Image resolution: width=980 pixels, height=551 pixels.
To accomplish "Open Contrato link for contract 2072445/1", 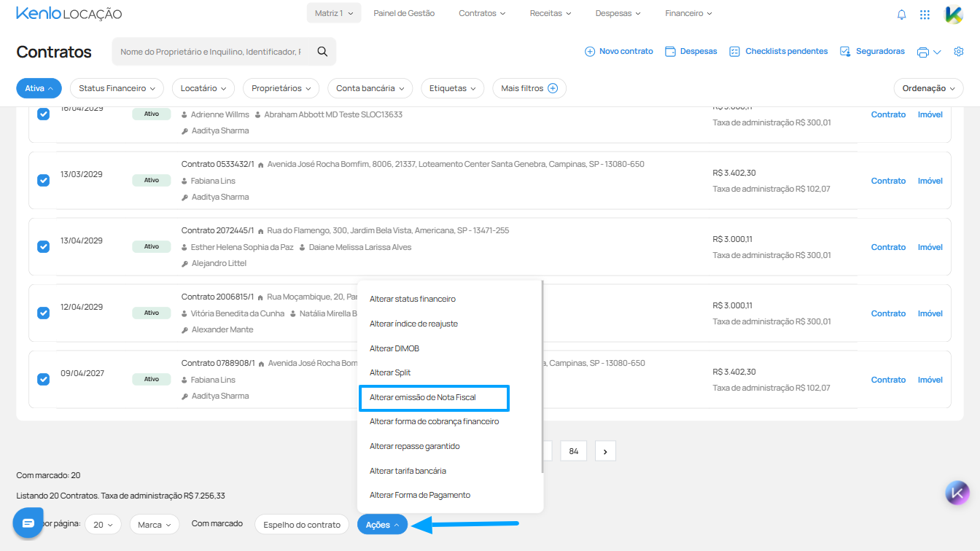I will click(888, 247).
